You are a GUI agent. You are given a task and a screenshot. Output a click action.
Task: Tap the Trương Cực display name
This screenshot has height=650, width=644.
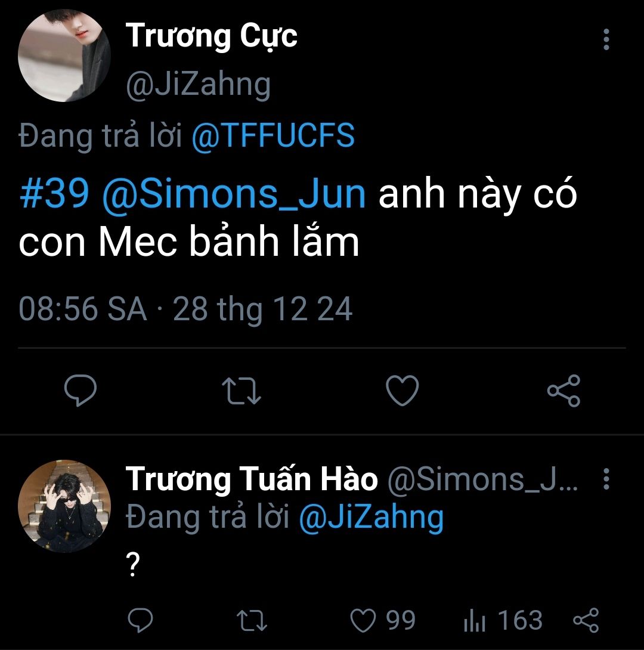pos(211,36)
